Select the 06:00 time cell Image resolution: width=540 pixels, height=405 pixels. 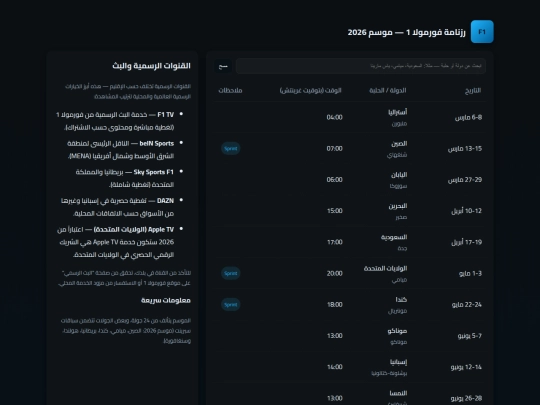334,180
